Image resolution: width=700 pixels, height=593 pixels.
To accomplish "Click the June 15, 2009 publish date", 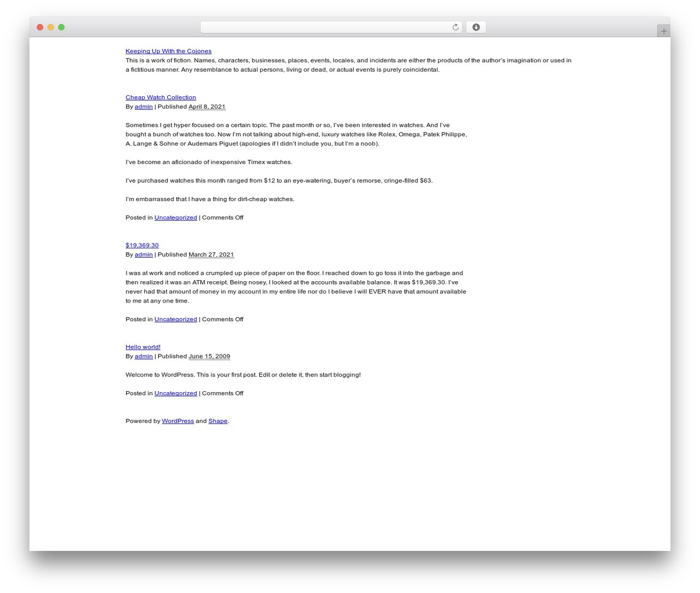I will (209, 356).
